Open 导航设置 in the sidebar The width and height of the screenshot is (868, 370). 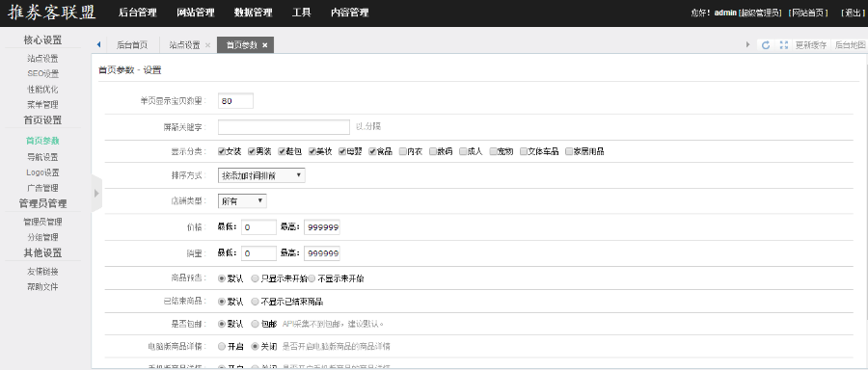pos(42,157)
